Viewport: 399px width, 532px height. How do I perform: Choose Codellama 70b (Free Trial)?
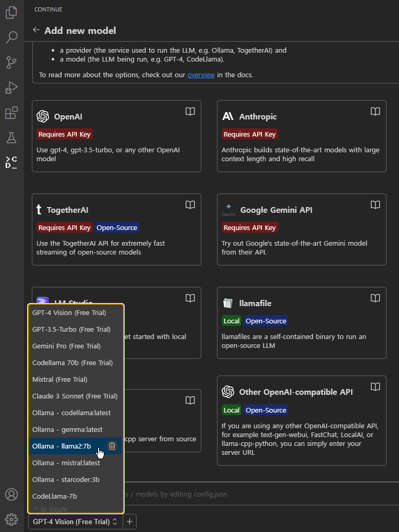point(75,362)
